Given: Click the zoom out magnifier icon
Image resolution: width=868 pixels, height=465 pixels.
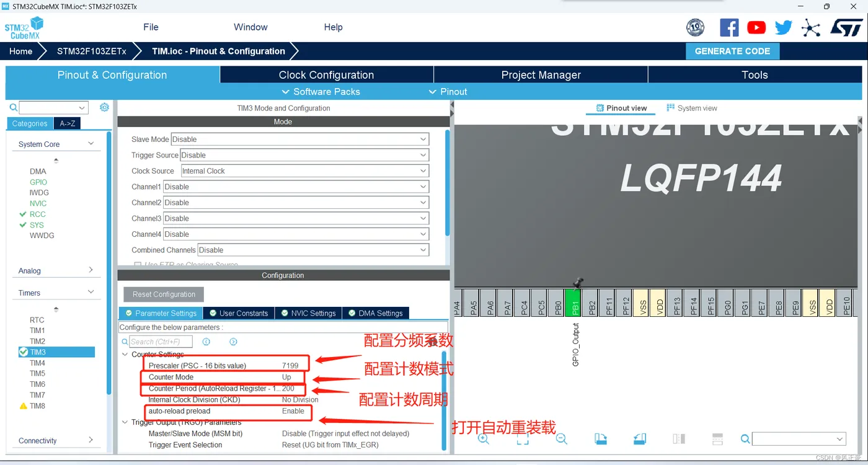Looking at the screenshot, I should (561, 438).
